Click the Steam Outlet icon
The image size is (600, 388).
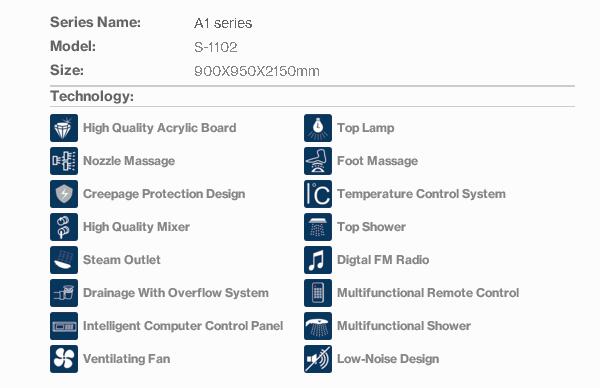coord(64,260)
